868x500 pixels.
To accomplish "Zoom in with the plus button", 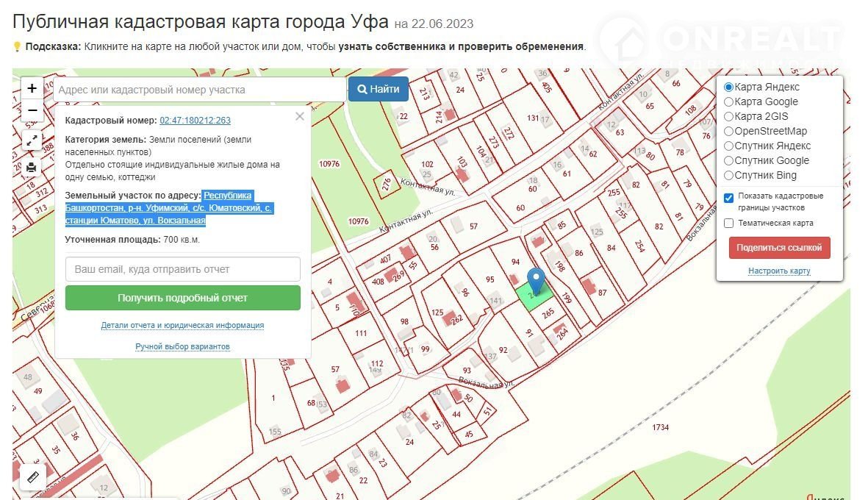I will pyautogui.click(x=32, y=88).
